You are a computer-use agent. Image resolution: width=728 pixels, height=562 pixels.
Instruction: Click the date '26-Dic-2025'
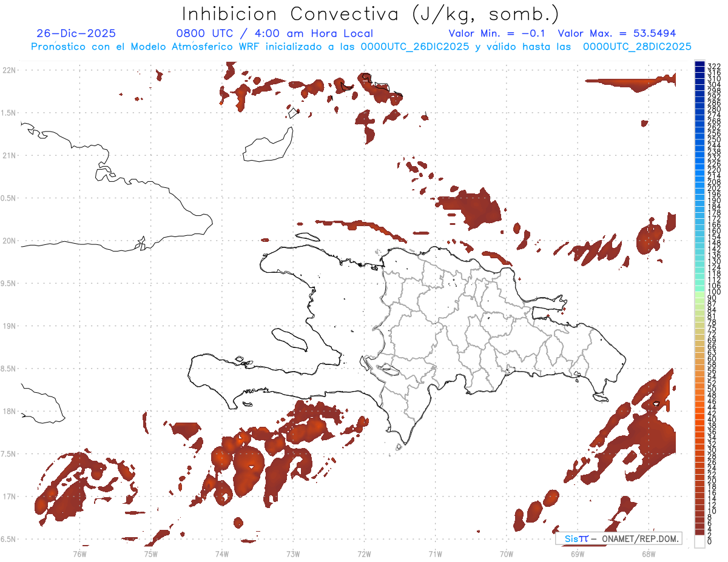pyautogui.click(x=76, y=34)
